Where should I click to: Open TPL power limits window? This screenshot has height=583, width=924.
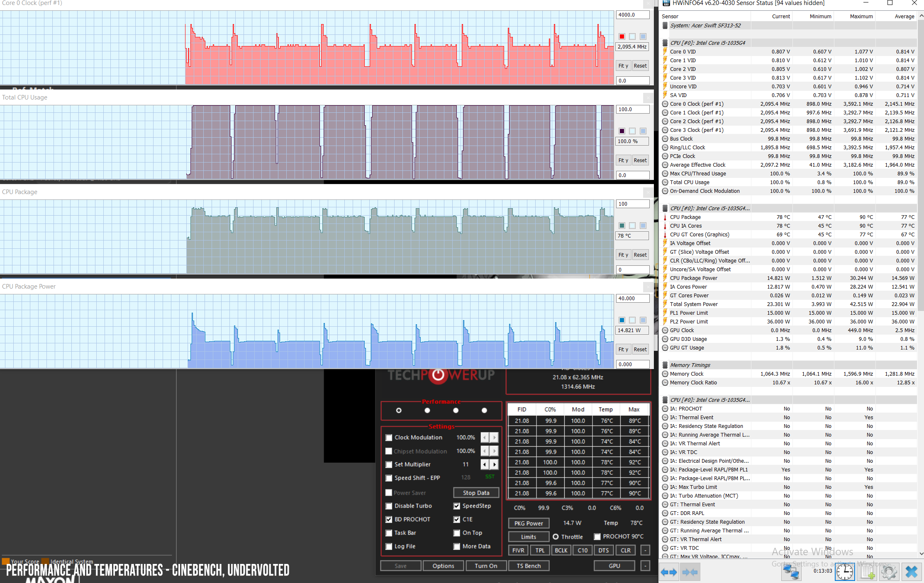pyautogui.click(x=540, y=550)
